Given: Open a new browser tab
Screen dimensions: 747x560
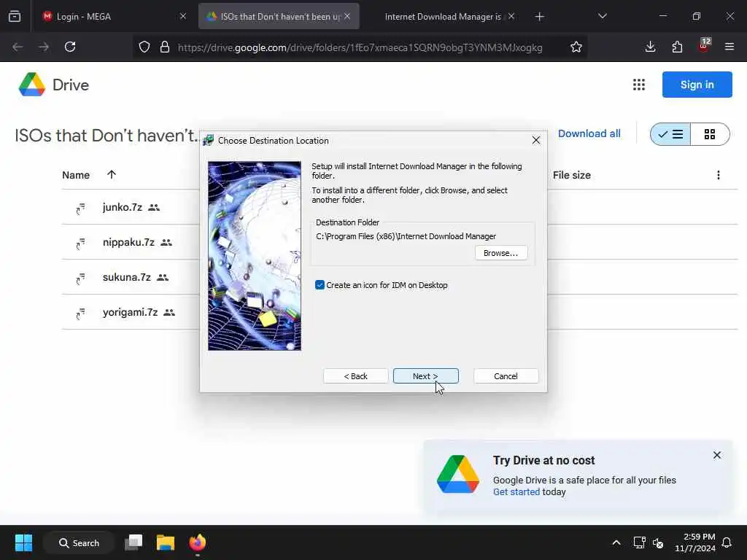Looking at the screenshot, I should pos(539,17).
